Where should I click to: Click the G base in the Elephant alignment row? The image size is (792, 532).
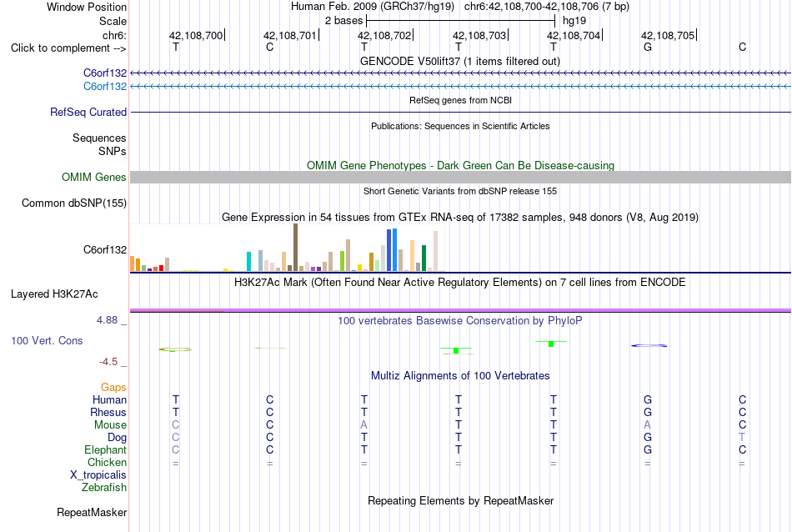(648, 449)
